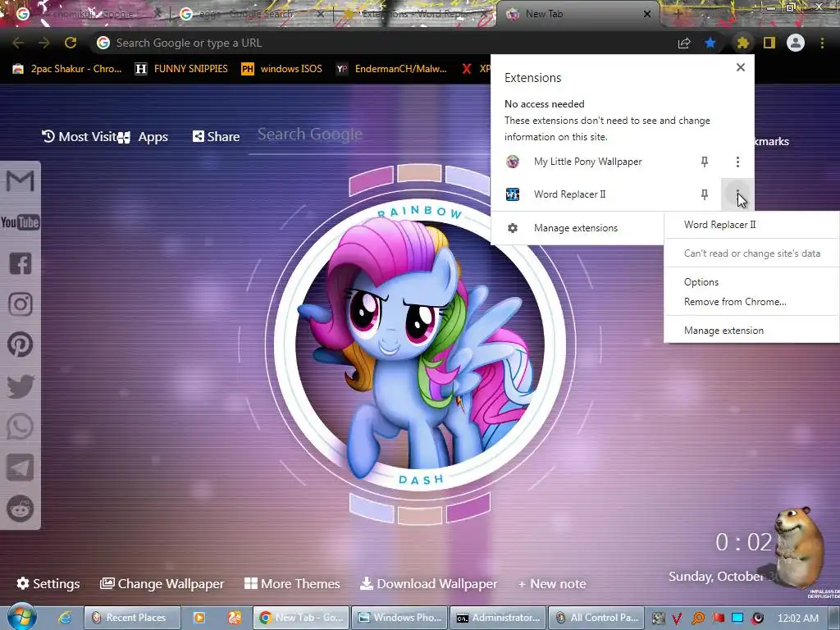The height and width of the screenshot is (630, 840).
Task: Click Change Wallpaper
Action: (x=162, y=584)
